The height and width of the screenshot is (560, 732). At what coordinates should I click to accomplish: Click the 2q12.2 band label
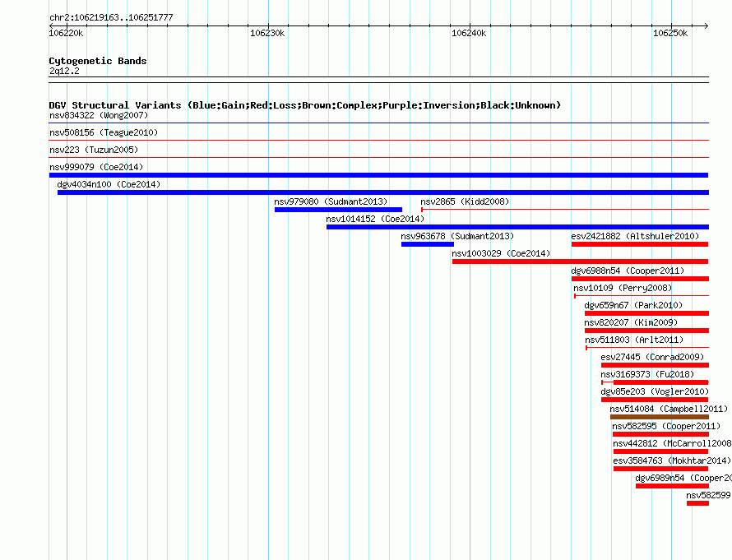[64, 71]
